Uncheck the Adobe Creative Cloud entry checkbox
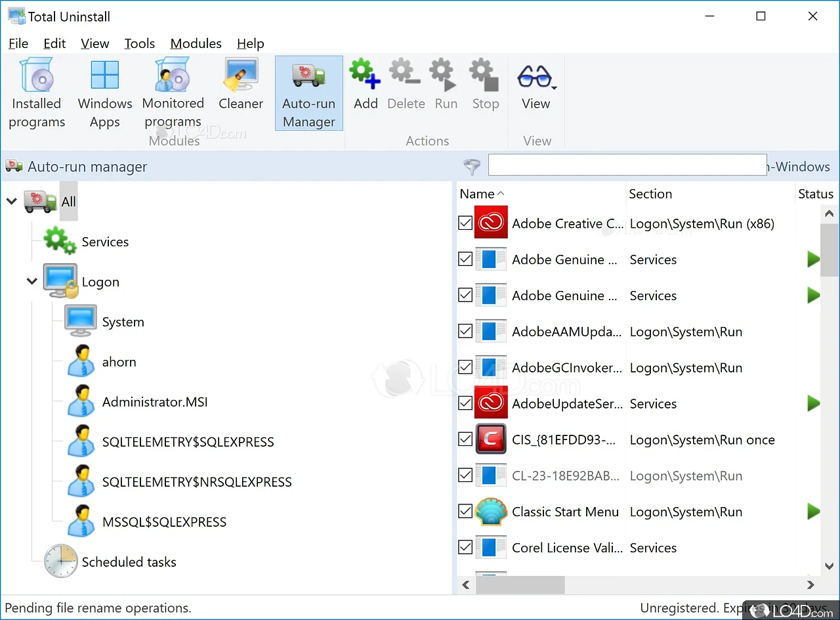The width and height of the screenshot is (840, 620). [465, 223]
